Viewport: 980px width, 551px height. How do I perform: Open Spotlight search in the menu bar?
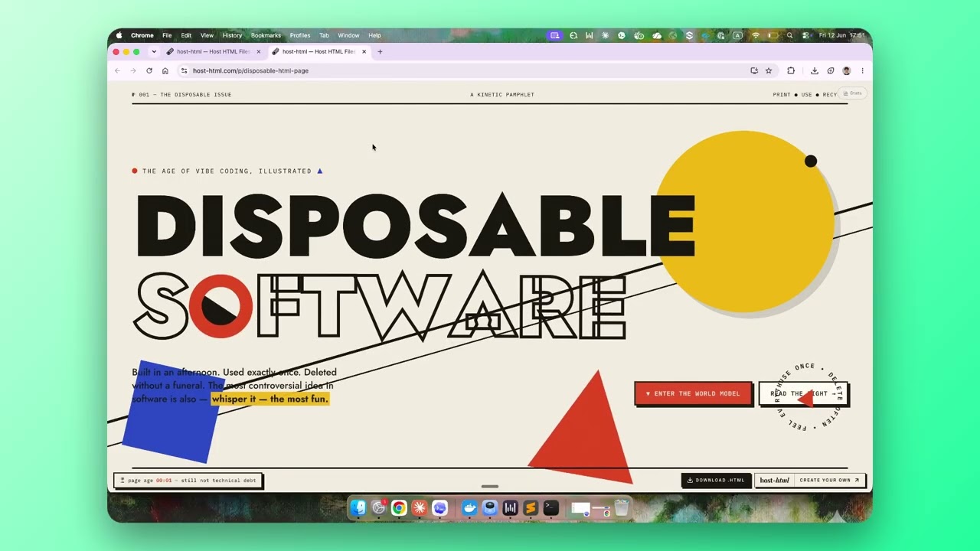(789, 35)
